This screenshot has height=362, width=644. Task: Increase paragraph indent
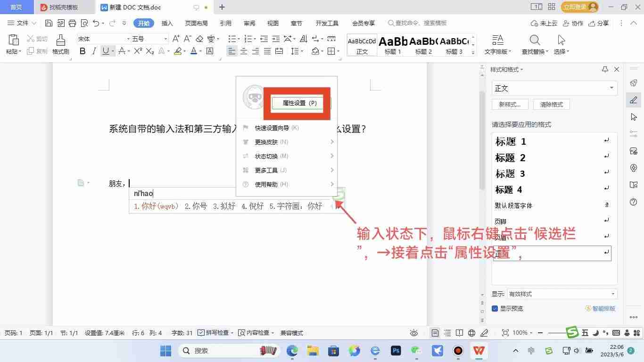click(276, 39)
